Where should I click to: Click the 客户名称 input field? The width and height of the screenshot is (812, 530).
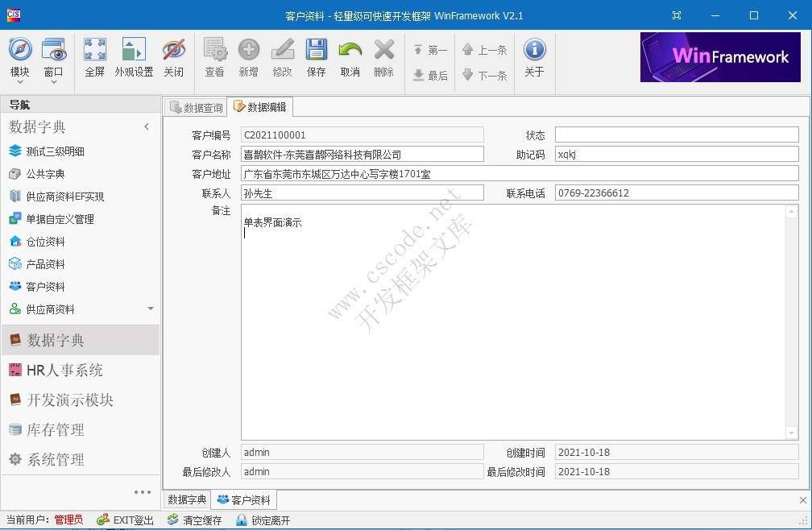tap(362, 154)
